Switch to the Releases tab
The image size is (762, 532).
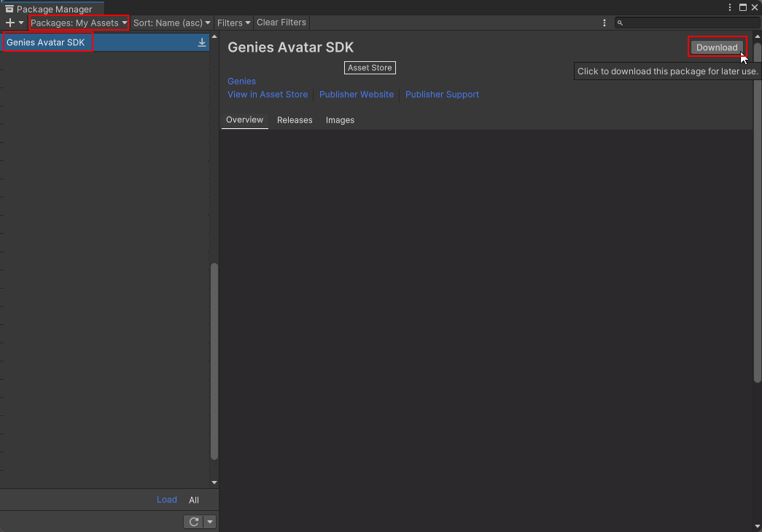(x=295, y=120)
